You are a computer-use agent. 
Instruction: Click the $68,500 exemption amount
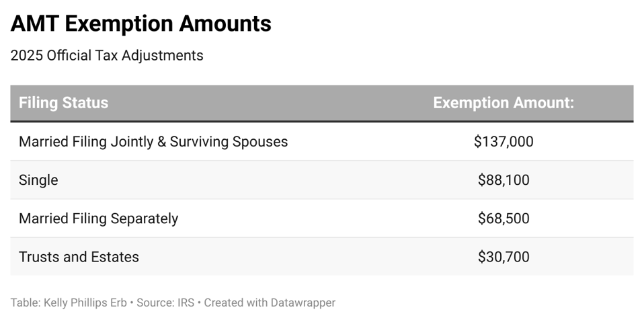point(504,218)
